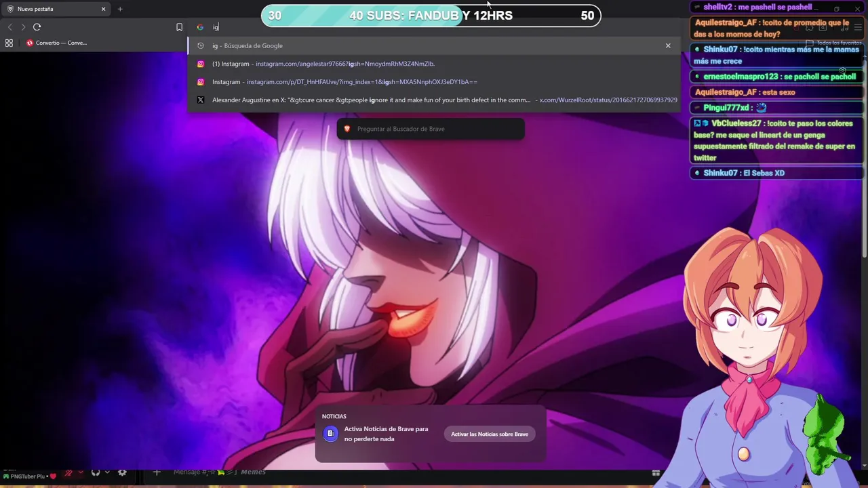Click the VbClueless27 chat message
Image resolution: width=868 pixels, height=488 pixels.
point(776,140)
